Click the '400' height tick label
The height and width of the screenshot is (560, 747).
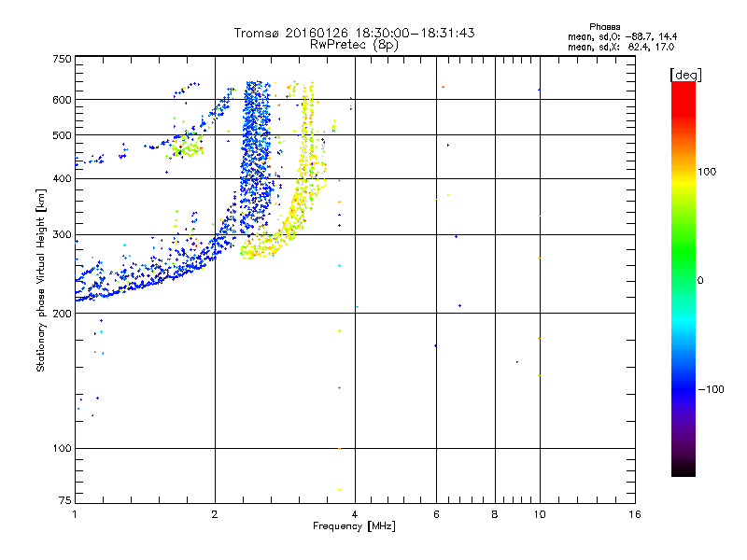[62, 178]
